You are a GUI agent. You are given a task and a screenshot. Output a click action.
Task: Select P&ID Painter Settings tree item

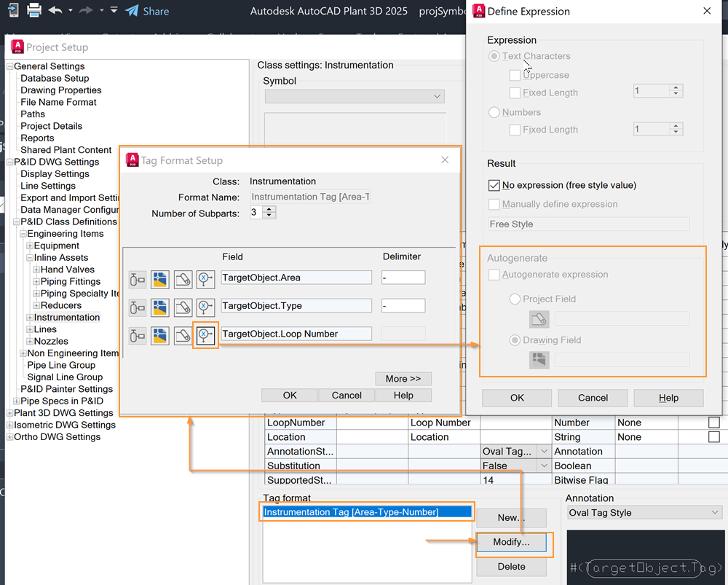tap(67, 389)
